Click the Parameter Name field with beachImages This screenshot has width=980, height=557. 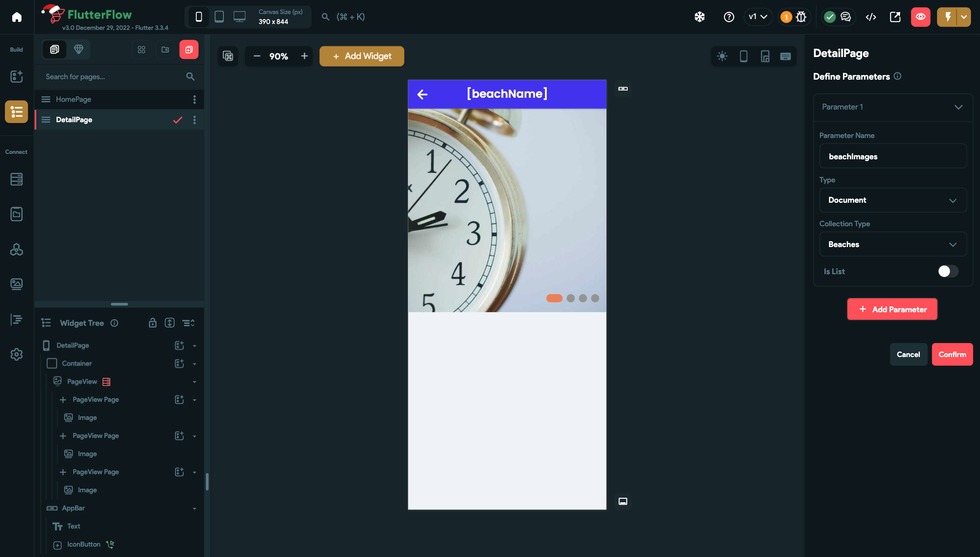(892, 156)
